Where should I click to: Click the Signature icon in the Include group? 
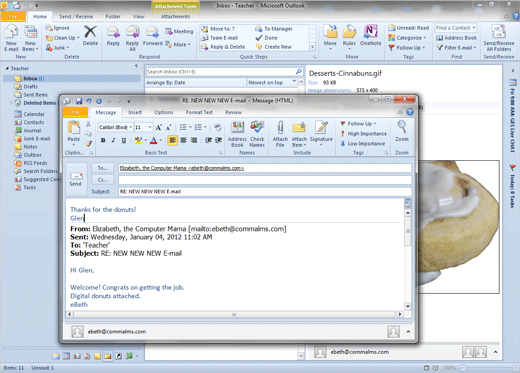pyautogui.click(x=321, y=133)
